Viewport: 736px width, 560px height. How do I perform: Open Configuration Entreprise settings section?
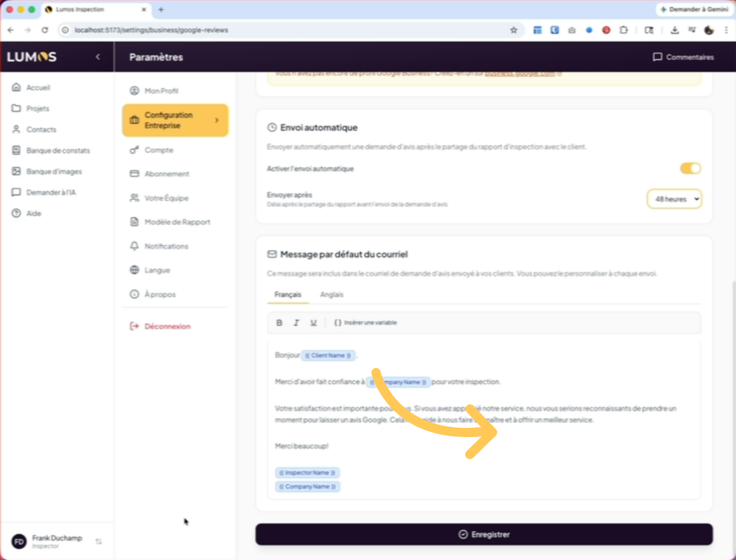[x=175, y=120]
